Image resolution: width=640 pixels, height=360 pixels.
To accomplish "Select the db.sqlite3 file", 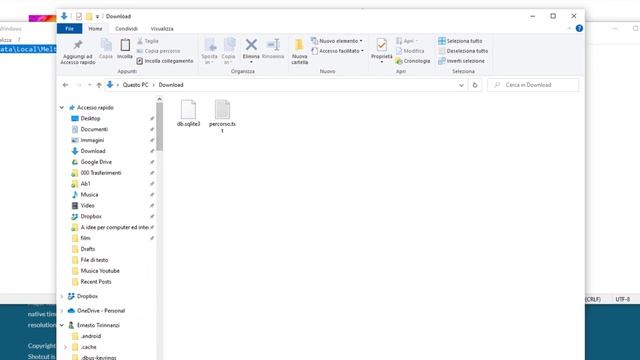I will point(188,113).
